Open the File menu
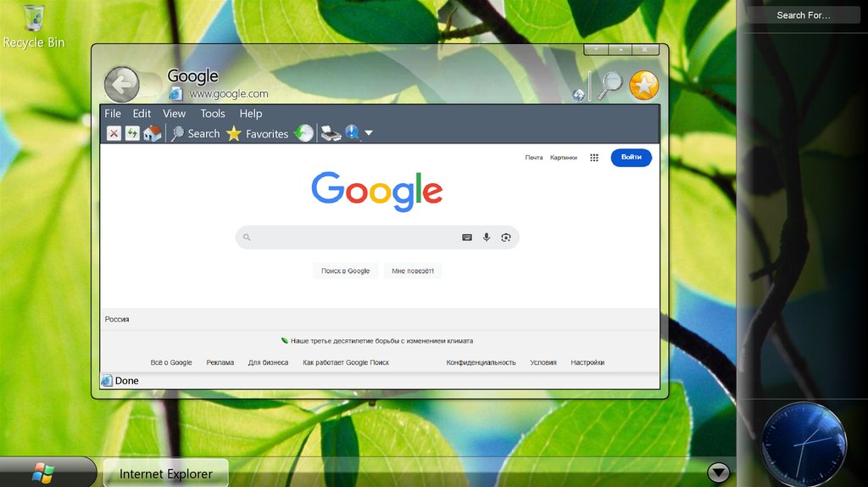The height and width of the screenshot is (487, 868). 113,114
